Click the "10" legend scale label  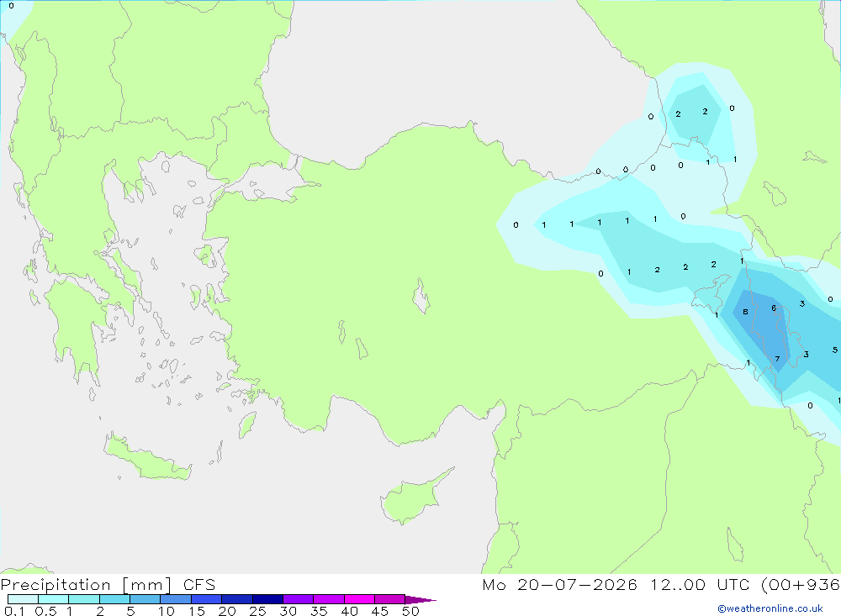click(167, 611)
